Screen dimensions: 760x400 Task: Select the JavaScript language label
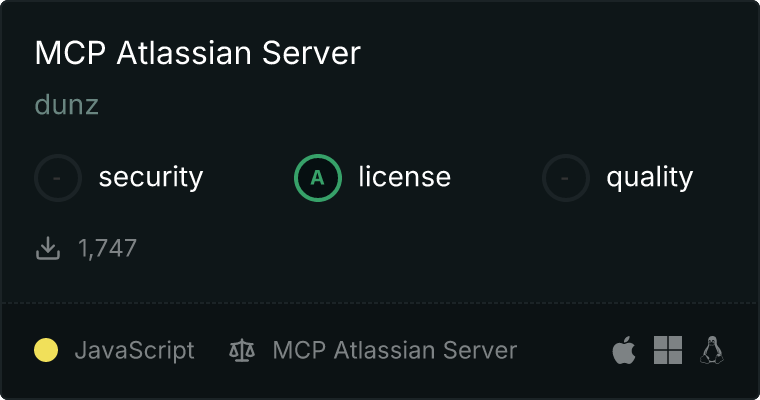pyautogui.click(x=134, y=351)
